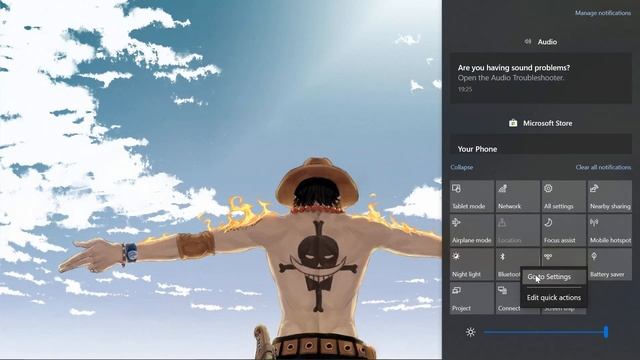Screen dimensions: 640x360
Task: Click the Audio speaker group header
Action: [541, 42]
